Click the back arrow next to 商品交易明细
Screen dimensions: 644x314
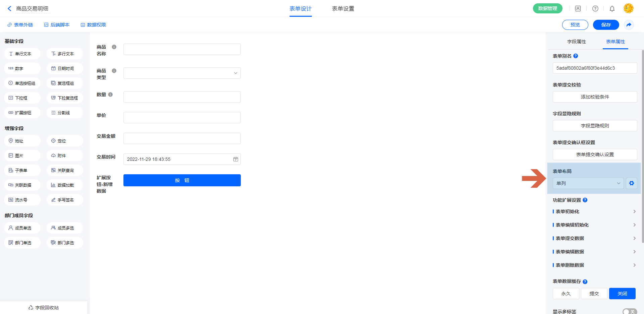tap(9, 9)
